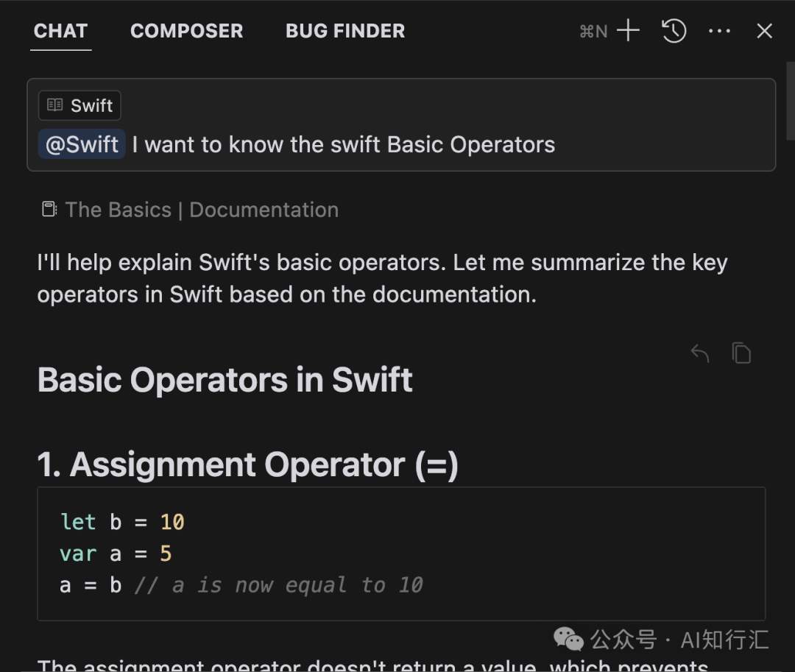Viewport: 795px width, 672px height.
Task: Click the reply arrow icon above the response
Action: coord(700,353)
